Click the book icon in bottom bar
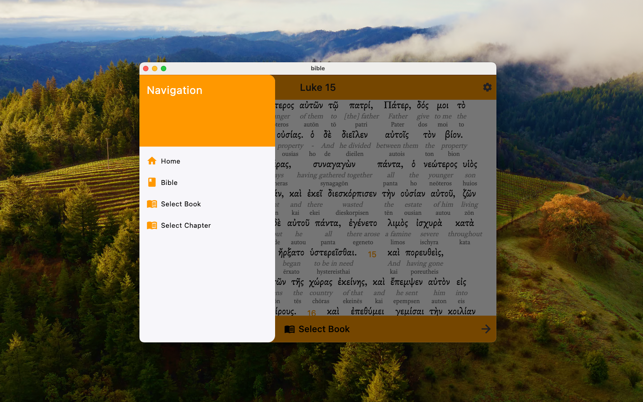The width and height of the screenshot is (643, 402). (x=289, y=329)
